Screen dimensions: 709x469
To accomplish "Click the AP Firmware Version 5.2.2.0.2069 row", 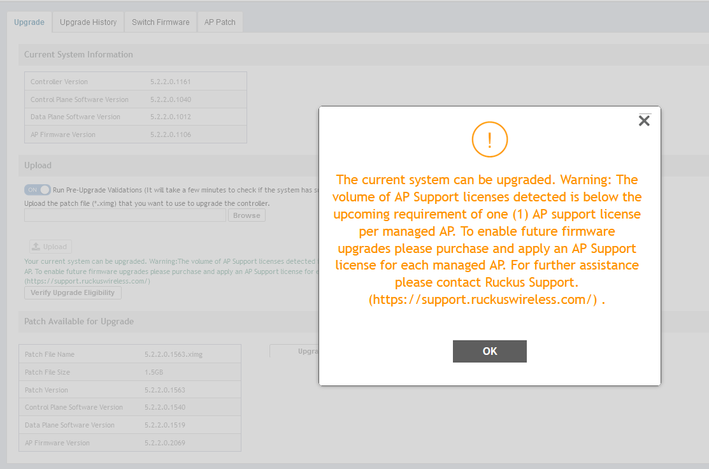I will click(x=130, y=442).
